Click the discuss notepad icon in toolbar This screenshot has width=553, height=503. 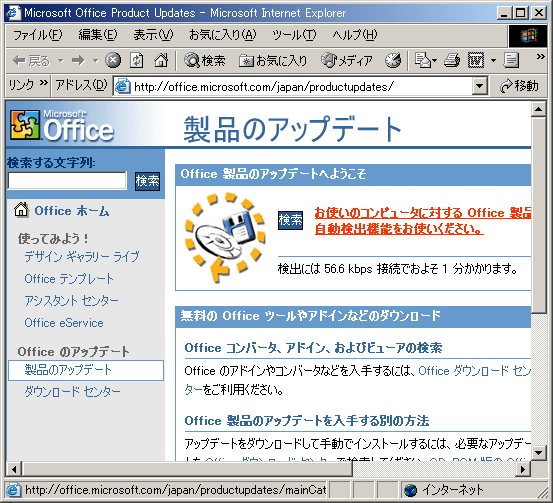(511, 60)
